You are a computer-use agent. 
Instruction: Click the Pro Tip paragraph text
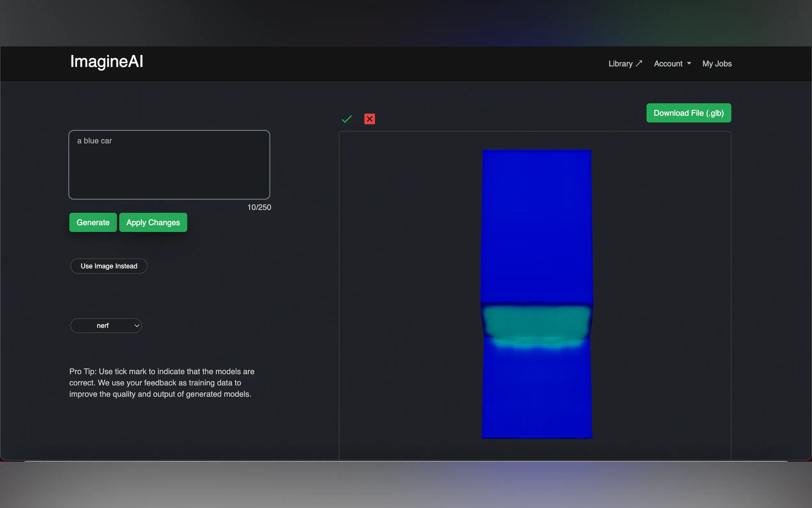coord(161,383)
